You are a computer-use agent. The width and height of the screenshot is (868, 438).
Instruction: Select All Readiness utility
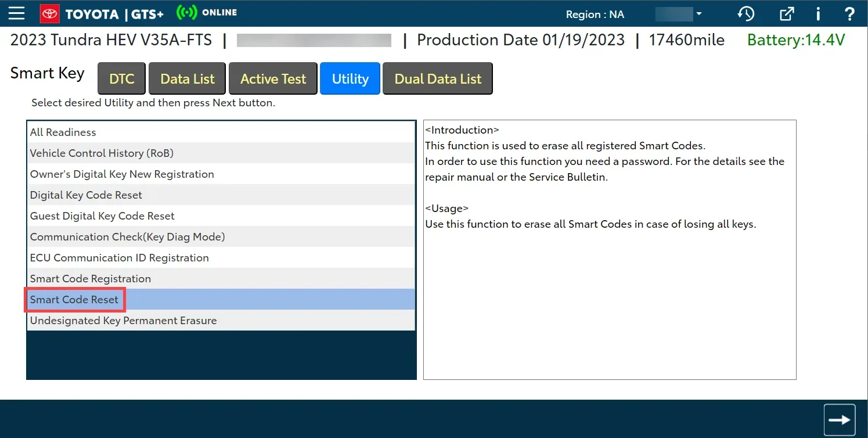click(221, 132)
